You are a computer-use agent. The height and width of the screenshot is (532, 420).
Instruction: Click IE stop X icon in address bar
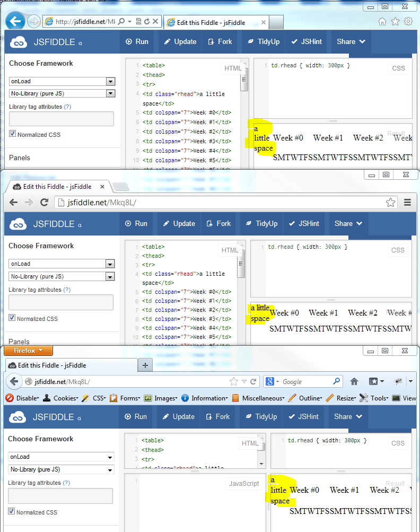(x=155, y=21)
